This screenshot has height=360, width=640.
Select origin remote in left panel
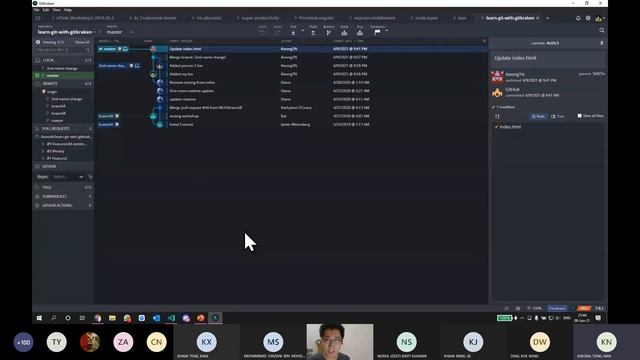click(52, 92)
